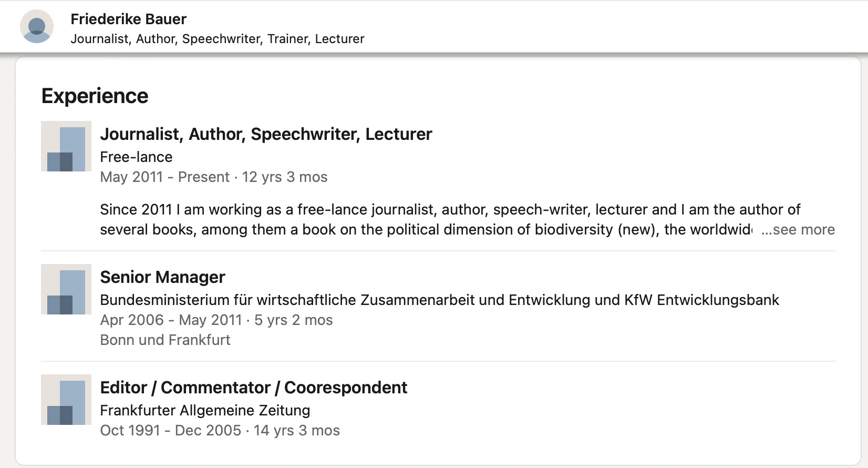The height and width of the screenshot is (468, 868).
Task: Open the Frankfurter Allgemeine Zeitung logo icon
Action: tap(66, 400)
